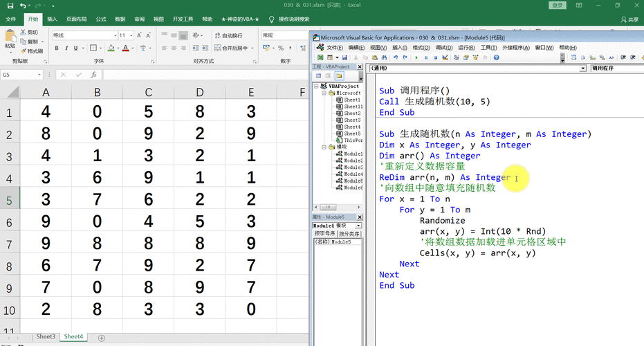This screenshot has height=346, width=644.
Task: Open Module5 模块 dropdown in Properties panel
Action: (358, 226)
